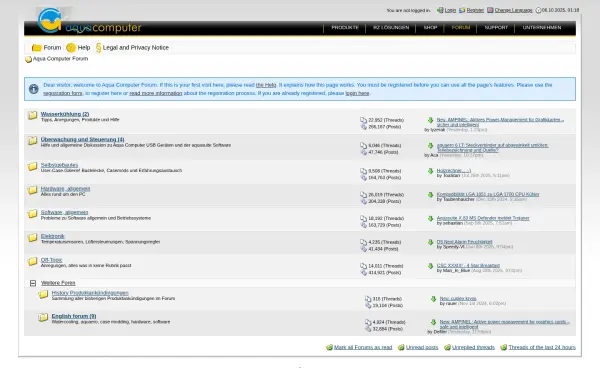600x375 pixels.
Task: Click the Change Language flag icon
Action: coord(490,10)
